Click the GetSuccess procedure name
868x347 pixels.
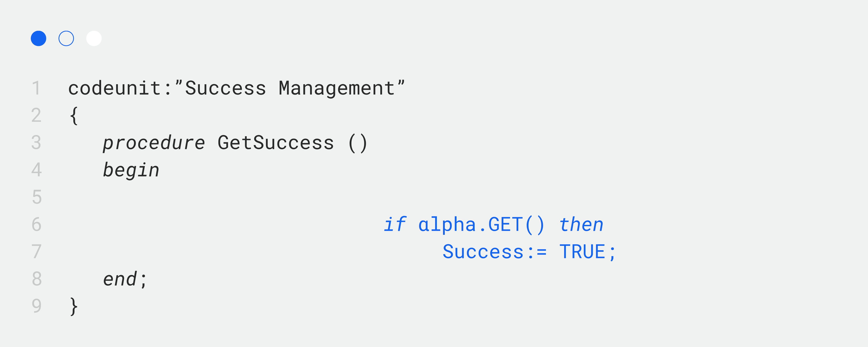coord(276,142)
